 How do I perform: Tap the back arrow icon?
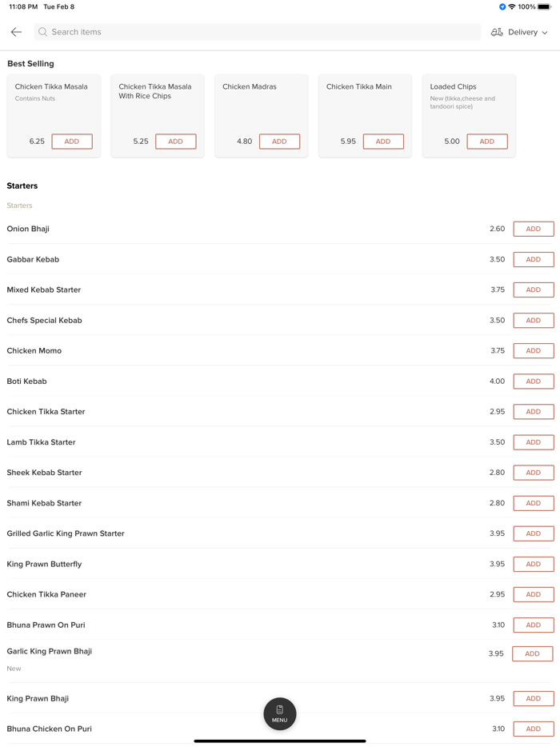[16, 32]
